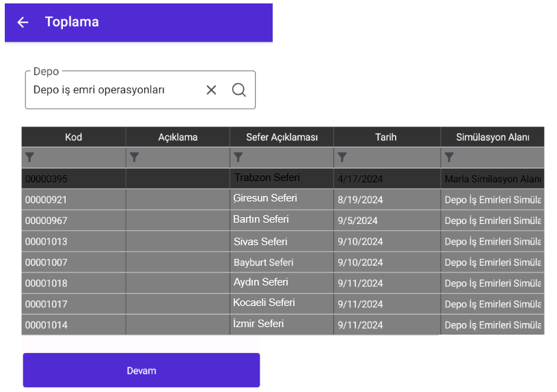Click the İzmir Seferi cell
The width and height of the screenshot is (557, 392).
[x=282, y=325]
